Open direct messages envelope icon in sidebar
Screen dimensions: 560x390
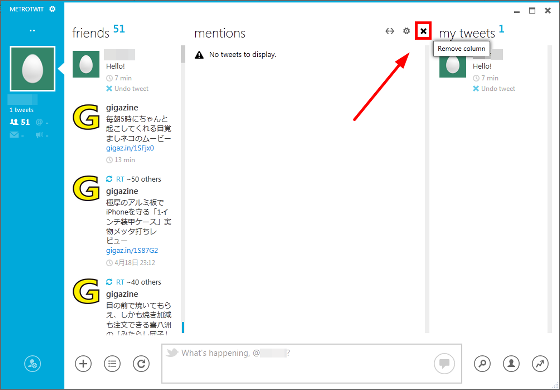tap(16, 135)
